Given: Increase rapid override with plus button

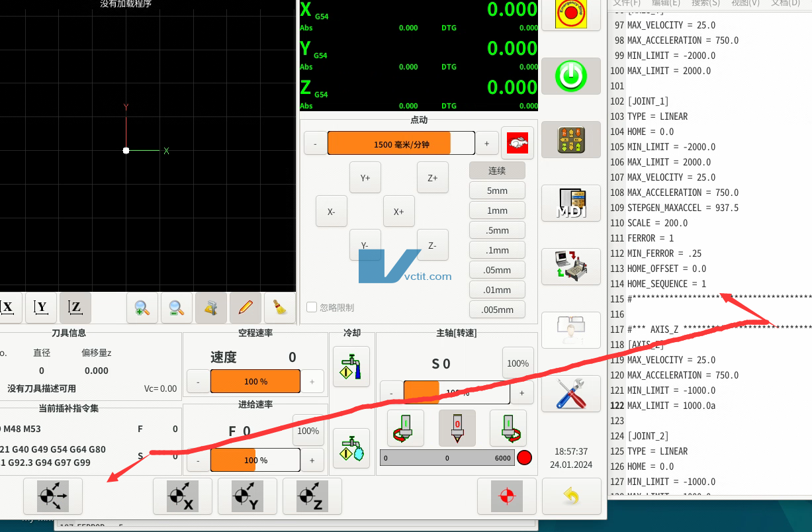Looking at the screenshot, I should (312, 382).
